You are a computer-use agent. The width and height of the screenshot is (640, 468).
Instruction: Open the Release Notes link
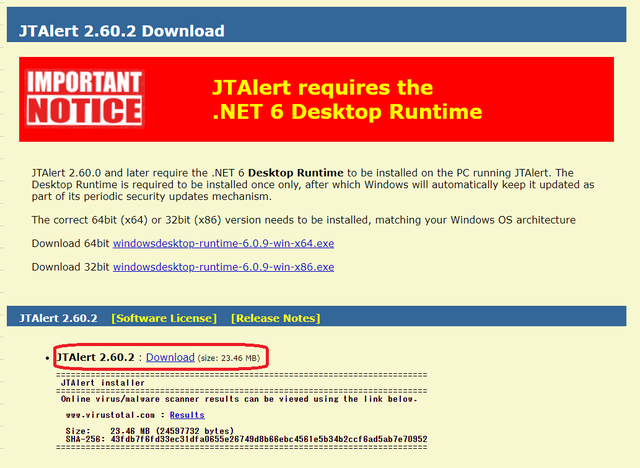(x=276, y=318)
